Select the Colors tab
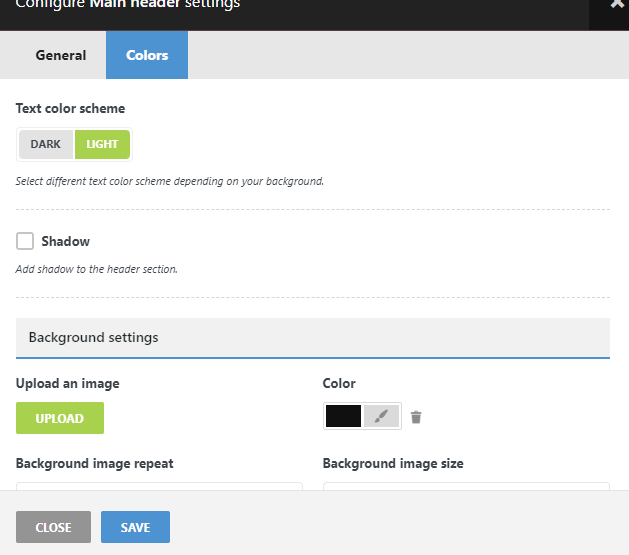629x555 pixels. tap(147, 55)
